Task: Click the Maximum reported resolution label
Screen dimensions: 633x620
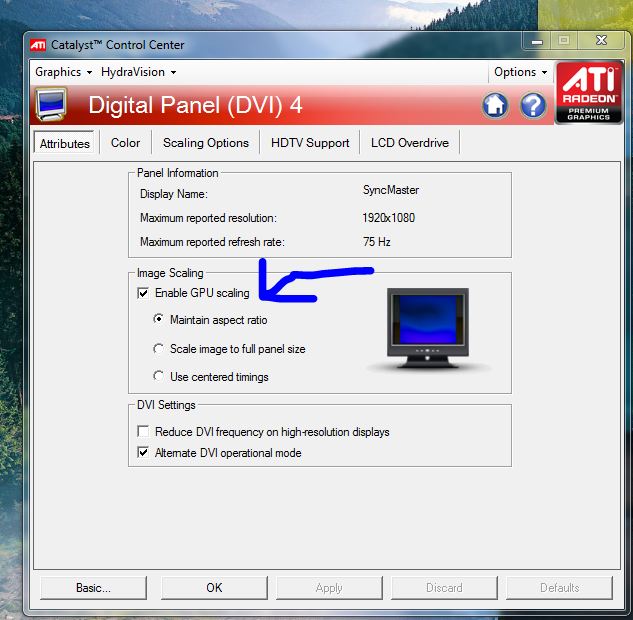Action: pyautogui.click(x=208, y=218)
